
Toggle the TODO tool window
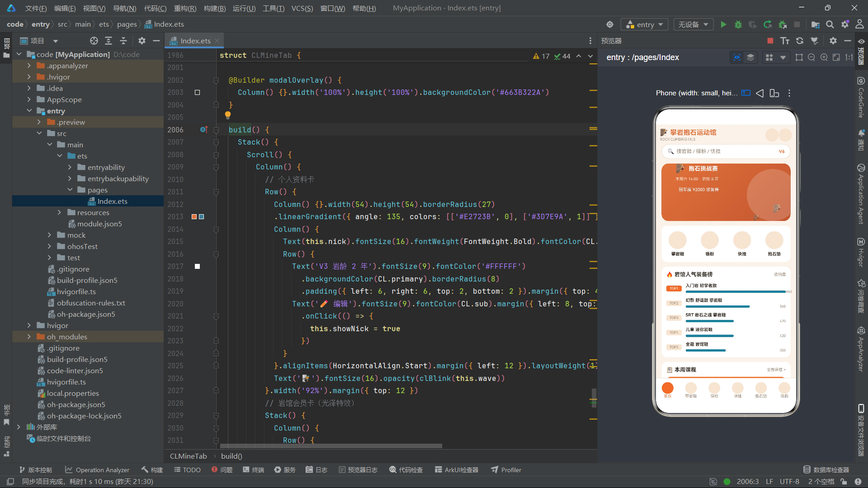[187, 470]
